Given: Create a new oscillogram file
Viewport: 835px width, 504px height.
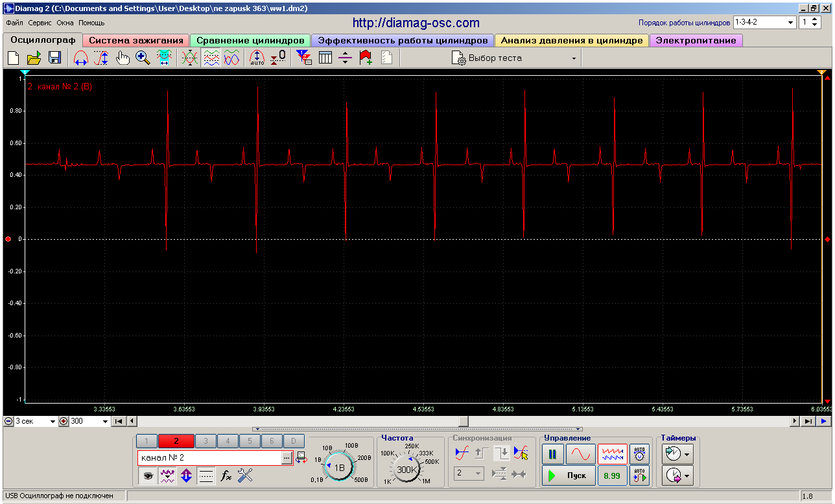Looking at the screenshot, I should (13, 58).
